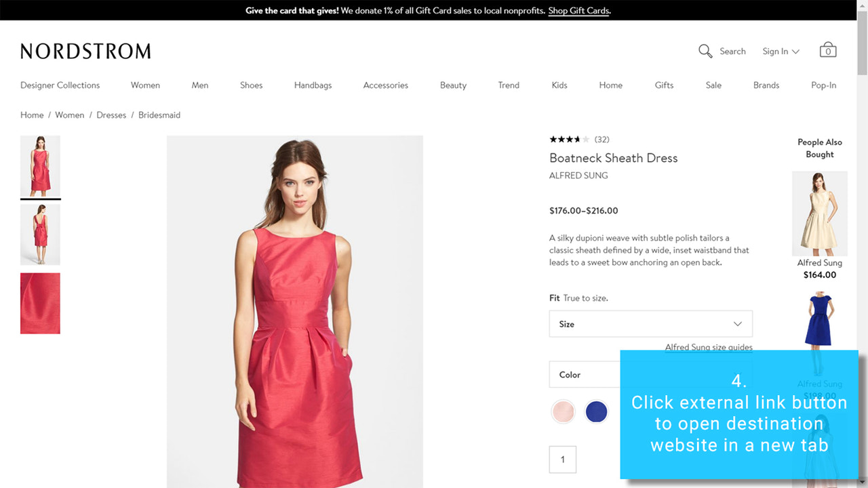
Task: Follow the Shop Gift Cards link
Action: coord(578,11)
